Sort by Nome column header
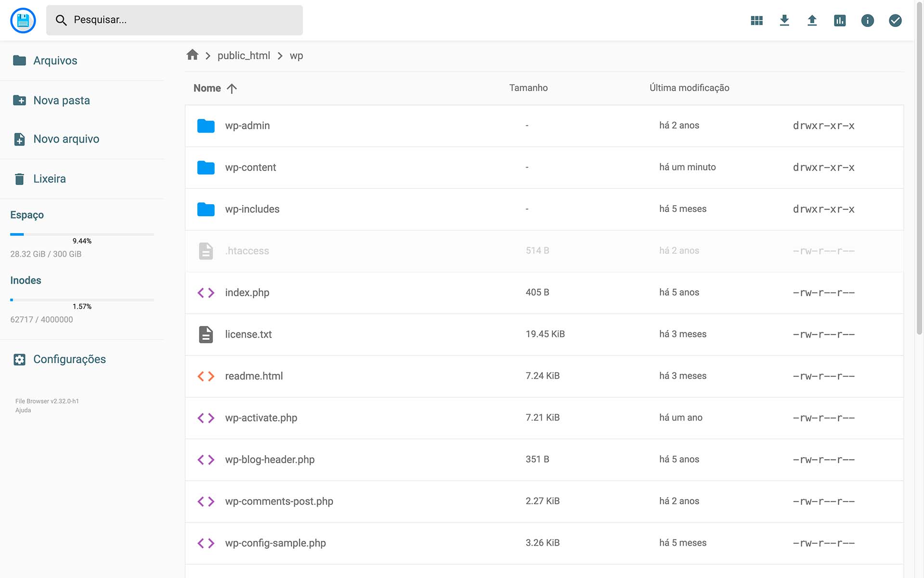Viewport: 924px width, 578px height. (x=207, y=88)
